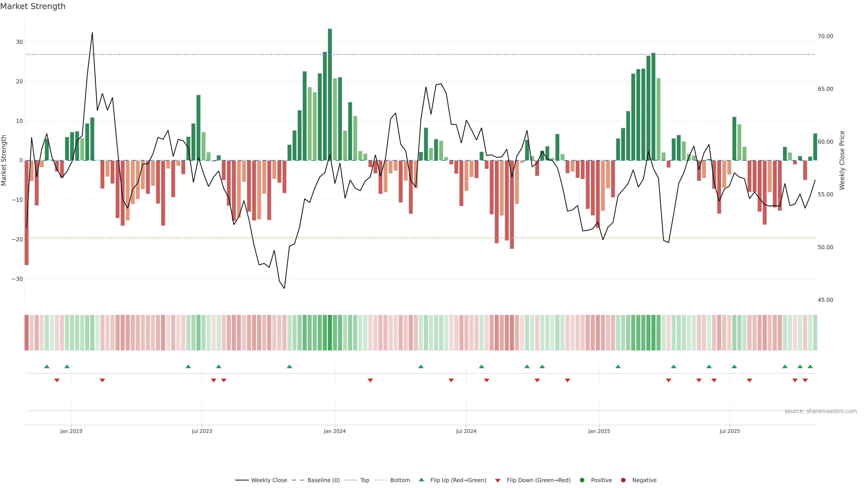
Task: Click Flip Up green triangle legend icon
Action: click(421, 480)
